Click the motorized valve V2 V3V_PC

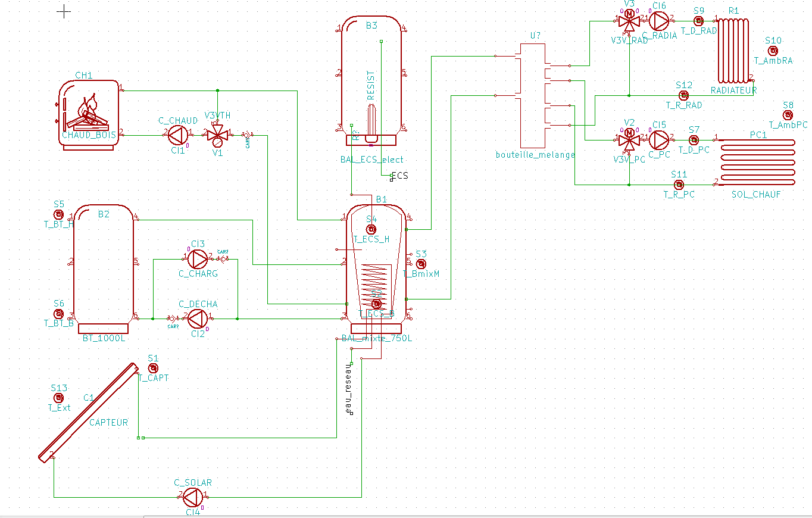click(x=629, y=140)
